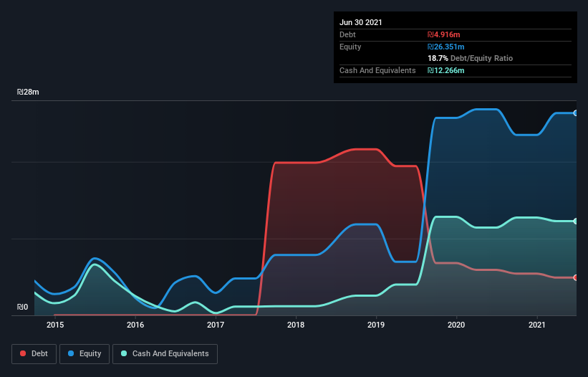Screen dimensions: 588x377
Task: Click the 2015 axis label
Action: [x=55, y=325]
